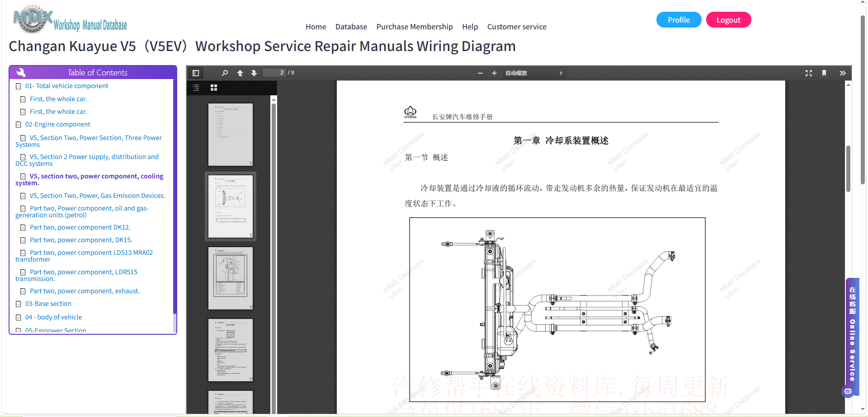This screenshot has width=868, height=417.
Task: Zoom in on the PDF document
Action: (x=494, y=73)
